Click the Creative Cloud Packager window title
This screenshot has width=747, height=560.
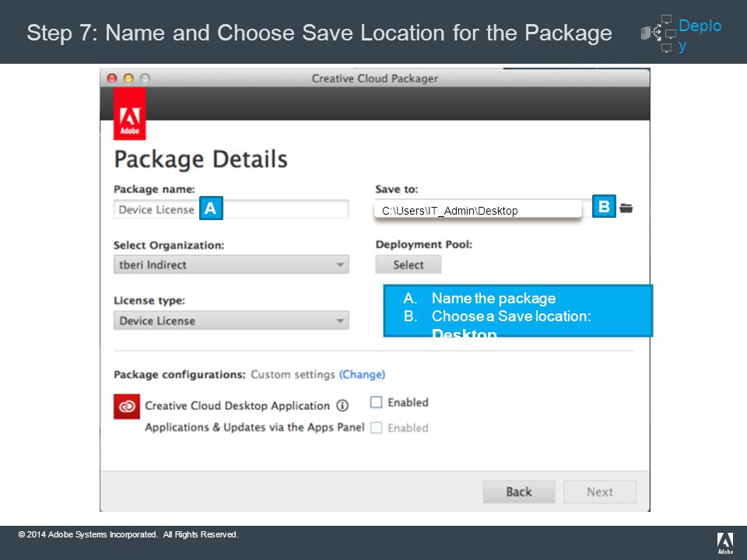(375, 79)
